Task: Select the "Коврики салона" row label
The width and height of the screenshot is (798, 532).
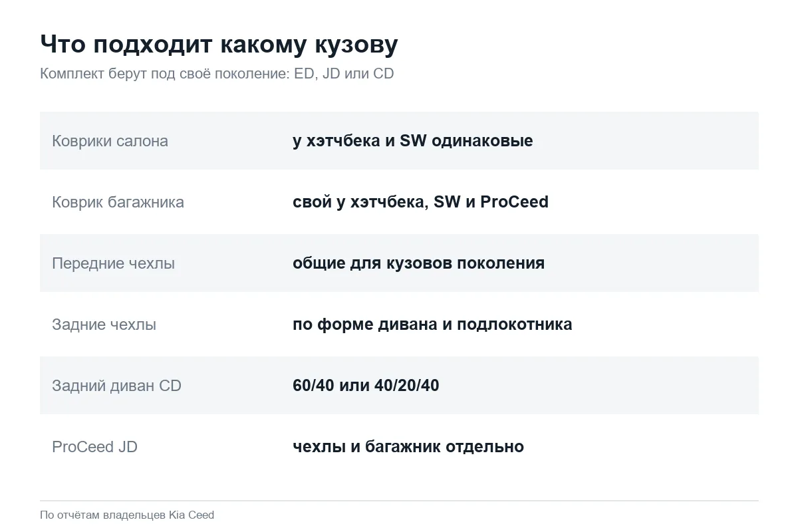Action: 110,141
